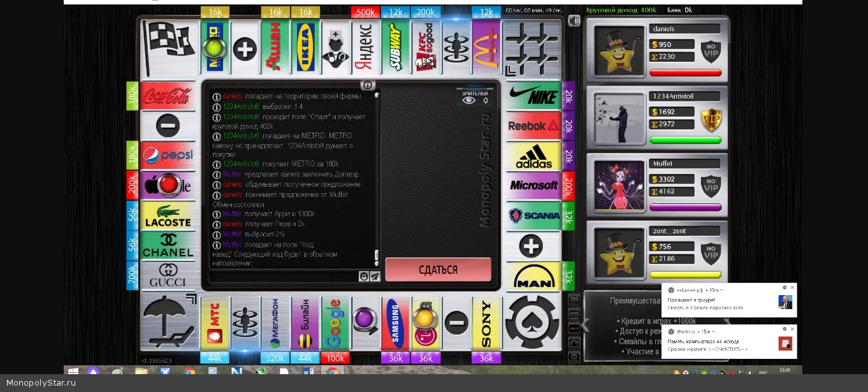Open the Windows Start menu
Viewport: 868px width, 392px height.
tap(73, 372)
